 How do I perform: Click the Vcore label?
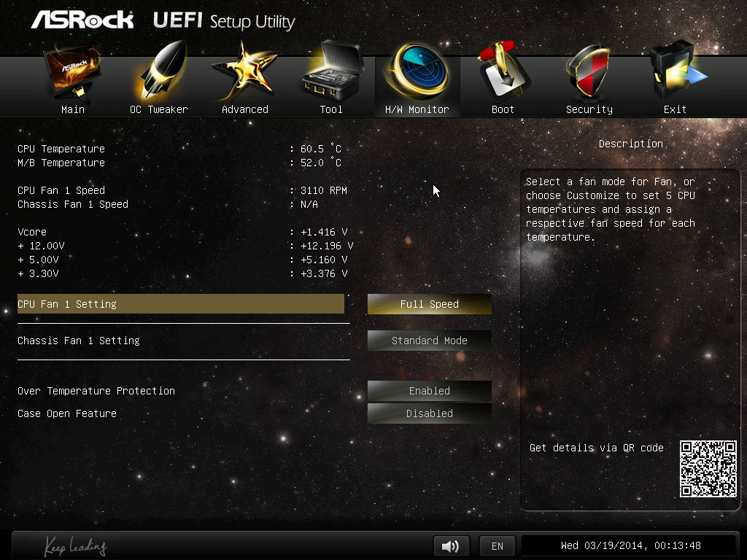click(x=32, y=232)
